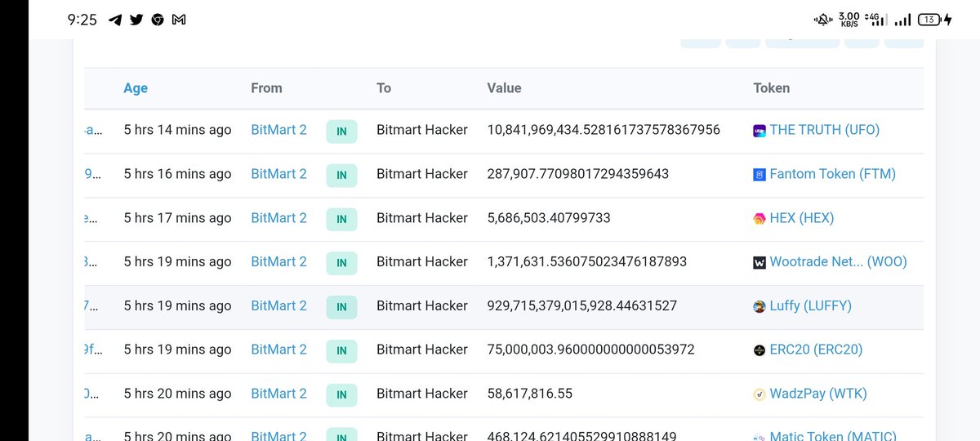The image size is (980, 441).
Task: Open Fantom Token (FTM) token link
Action: click(833, 174)
